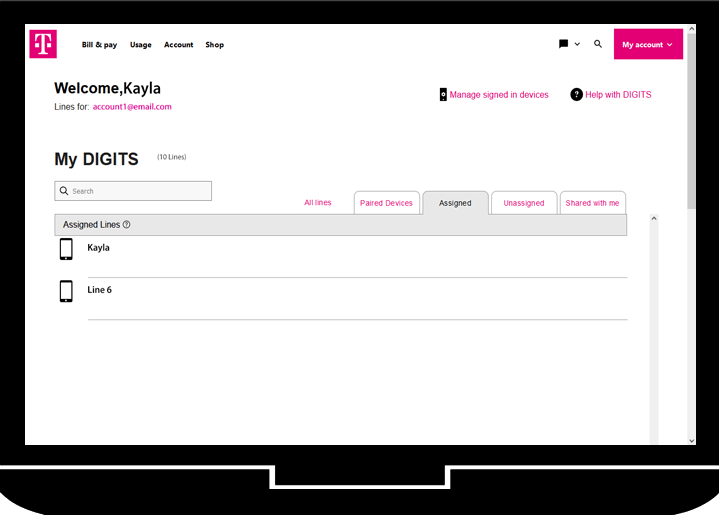
Task: Click the search magnifier in the header
Action: point(597,44)
